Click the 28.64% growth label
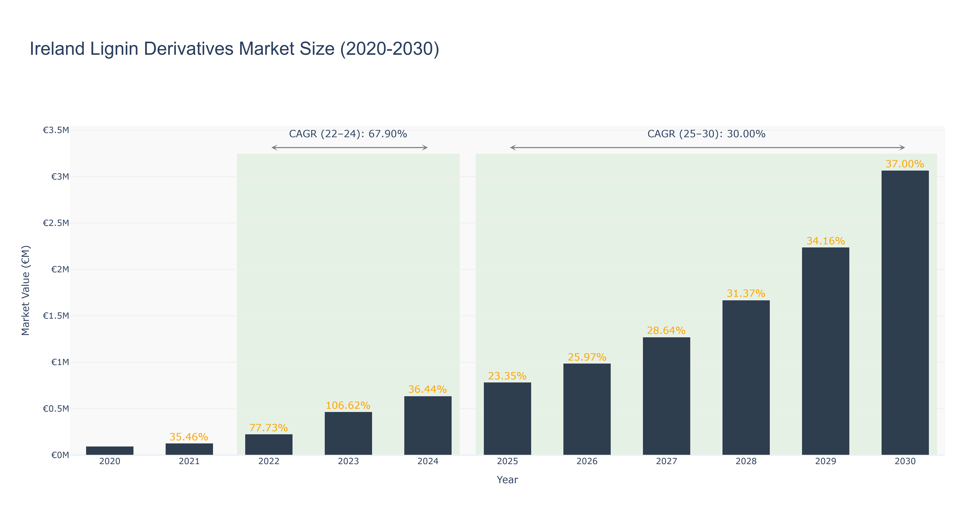This screenshot has width=980, height=525. click(x=666, y=330)
